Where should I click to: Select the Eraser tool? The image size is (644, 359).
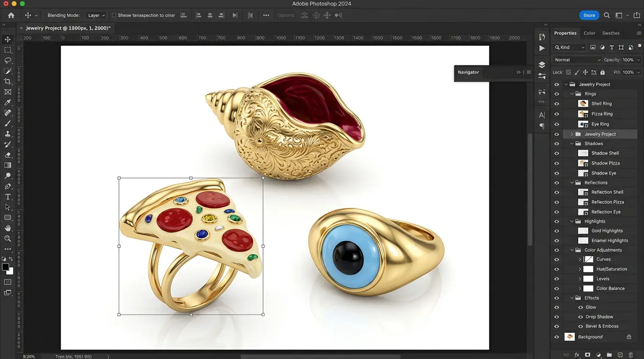coord(7,155)
